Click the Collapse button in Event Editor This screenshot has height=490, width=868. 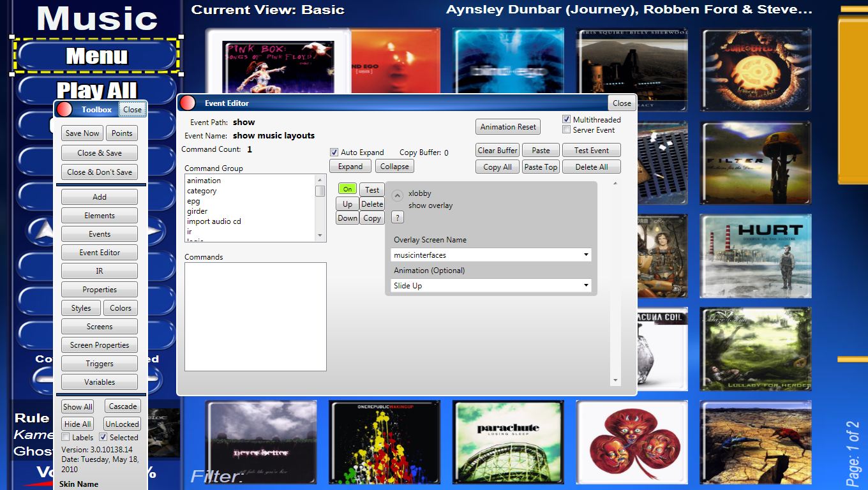coord(394,167)
